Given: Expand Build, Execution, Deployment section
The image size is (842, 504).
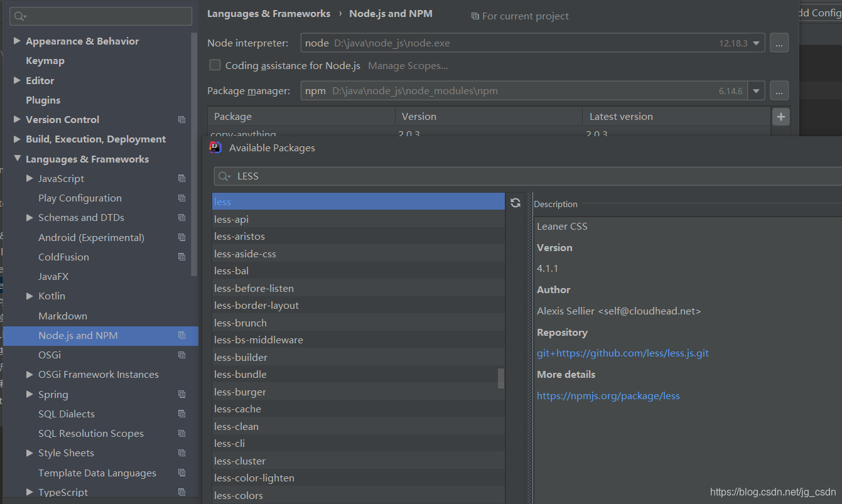Looking at the screenshot, I should 17,139.
